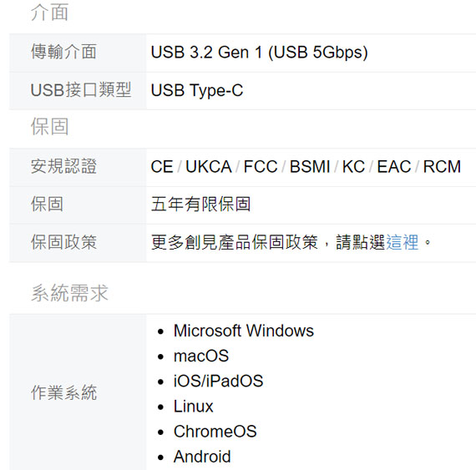The height and width of the screenshot is (470, 476).
Task: Click the RCM certification text
Action: tap(442, 167)
